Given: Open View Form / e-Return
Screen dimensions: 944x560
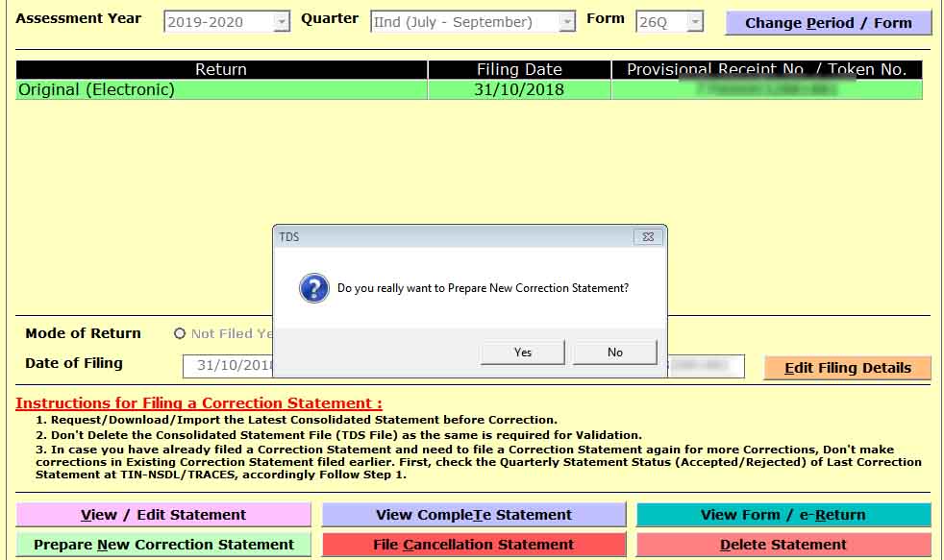Looking at the screenshot, I should [x=783, y=515].
